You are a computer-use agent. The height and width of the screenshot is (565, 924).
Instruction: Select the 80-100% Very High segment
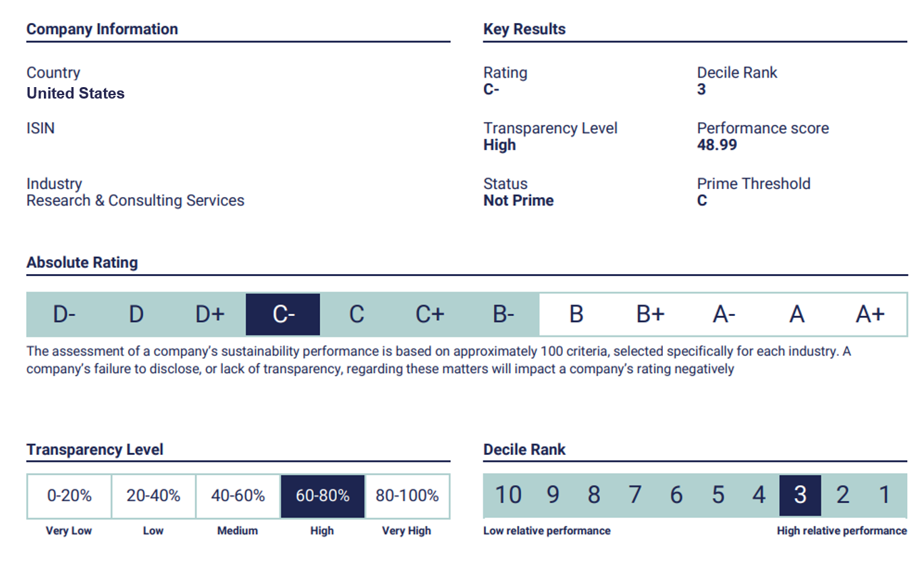tap(407, 496)
